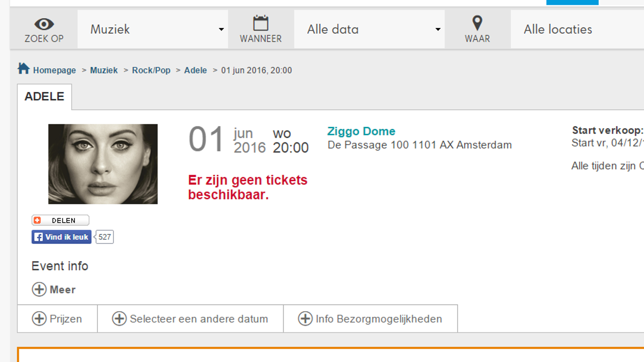This screenshot has width=644, height=362.
Task: Click the Adele breadcrumb link
Action: (x=195, y=70)
